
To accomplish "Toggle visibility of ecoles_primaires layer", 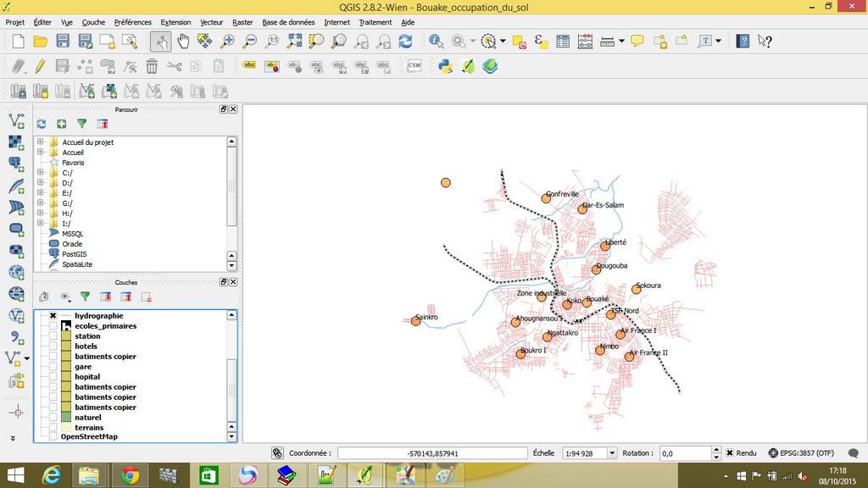I will coord(53,326).
